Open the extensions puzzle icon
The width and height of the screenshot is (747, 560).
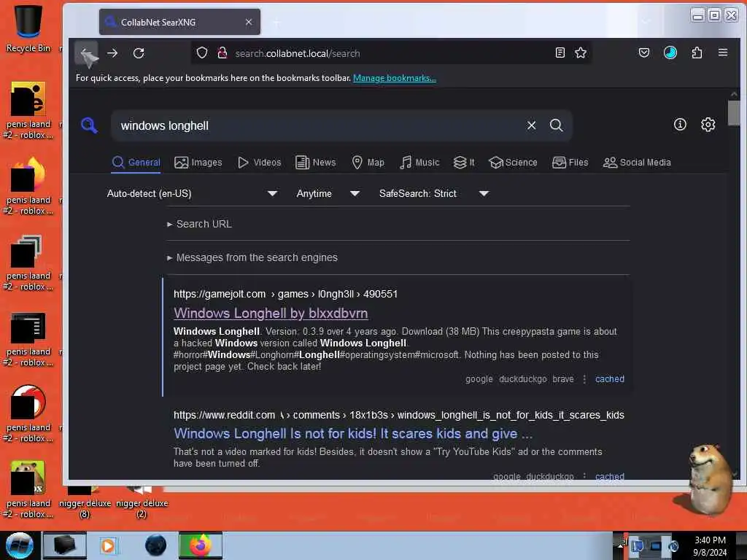pyautogui.click(x=697, y=52)
